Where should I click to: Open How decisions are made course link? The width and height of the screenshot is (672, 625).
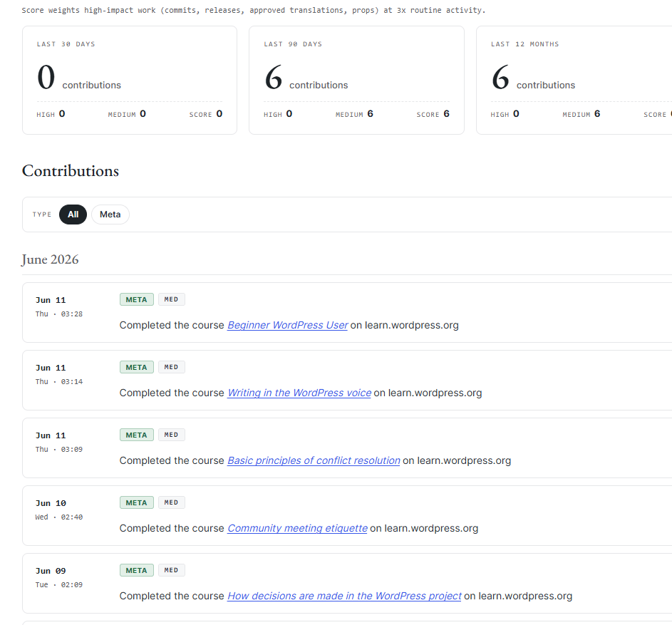click(344, 596)
